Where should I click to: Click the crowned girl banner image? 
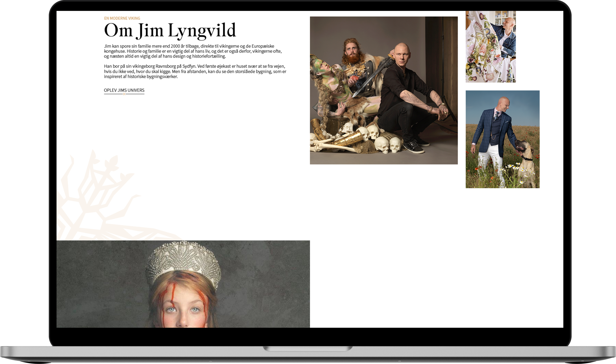click(183, 284)
